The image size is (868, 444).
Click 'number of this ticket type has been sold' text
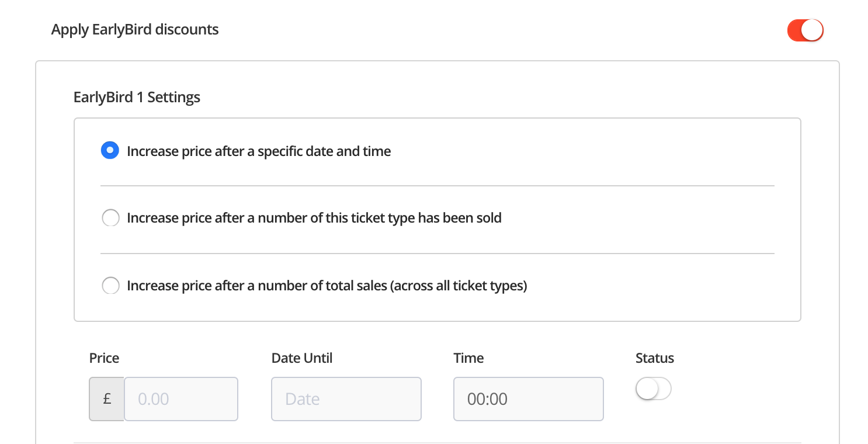(380, 218)
